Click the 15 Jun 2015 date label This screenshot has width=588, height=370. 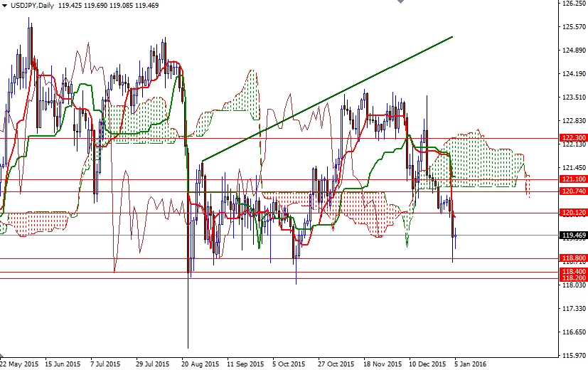coord(63,364)
